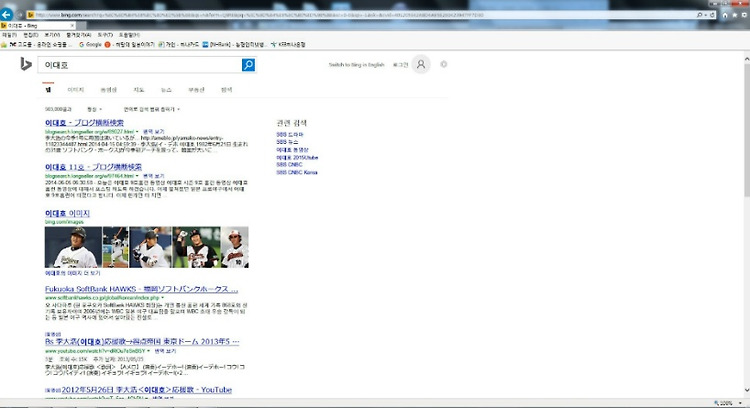Expand the search filter dropdown beside the result count
This screenshot has height=408, width=750.
[94, 110]
